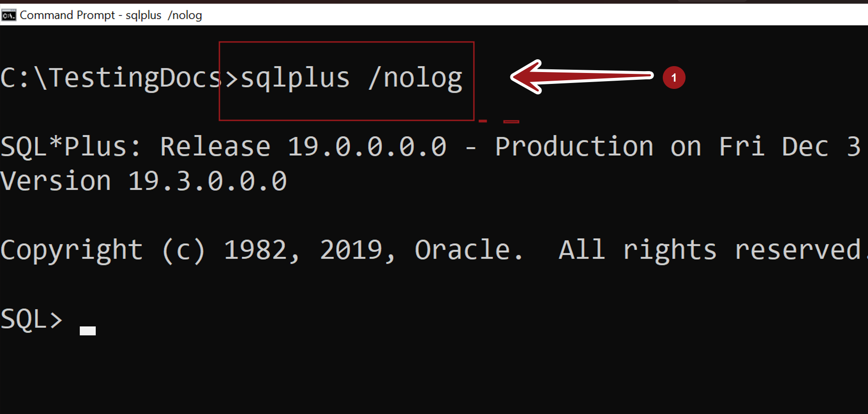Click the red numbered circle annotation 1
Screen dimensions: 868x414
coord(674,78)
